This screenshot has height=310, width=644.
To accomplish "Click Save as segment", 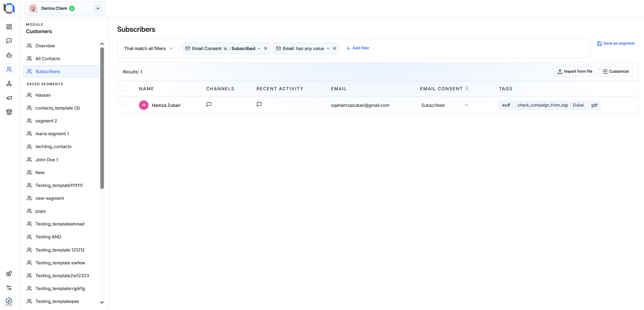I will 616,43.
